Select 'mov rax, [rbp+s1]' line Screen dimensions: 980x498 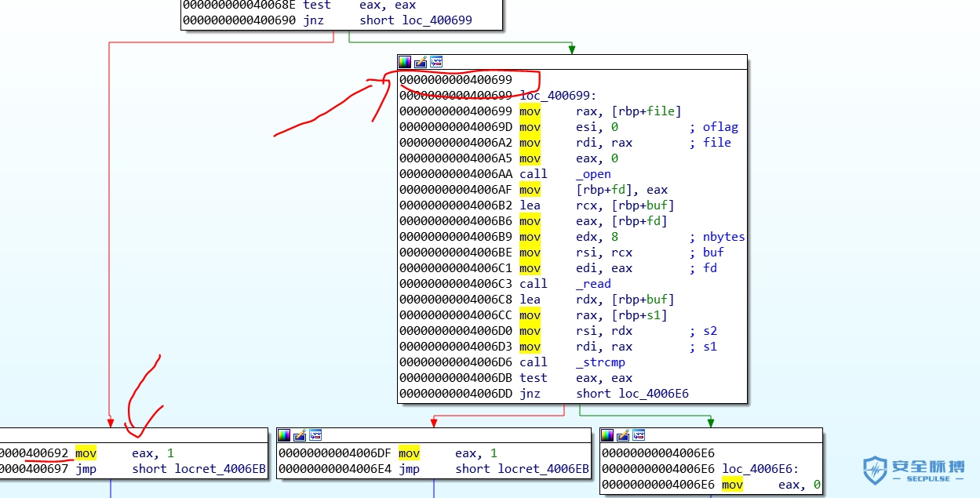point(534,315)
